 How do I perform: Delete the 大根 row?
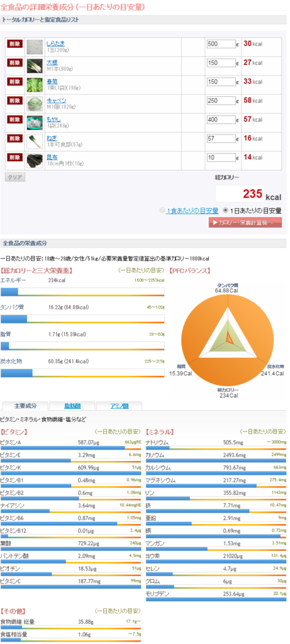[x=14, y=62]
